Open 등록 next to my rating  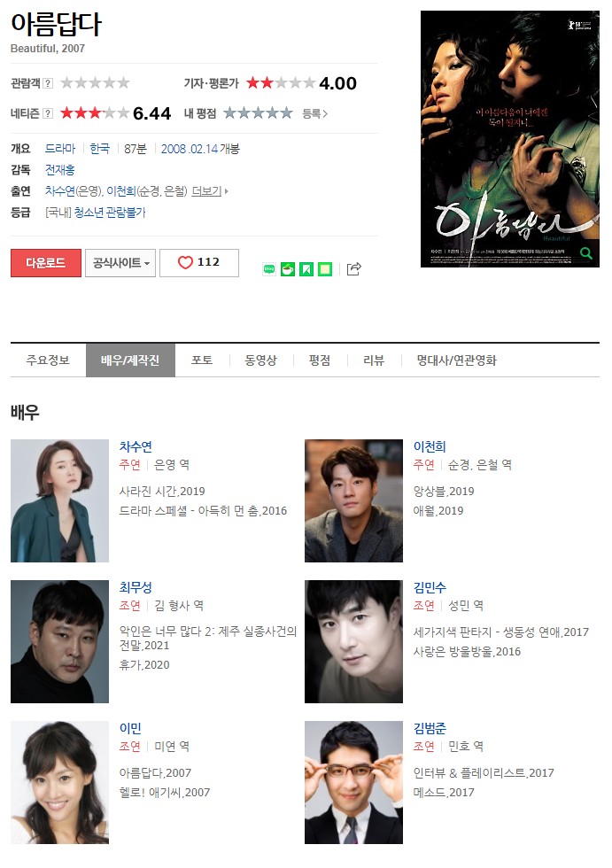[314, 113]
